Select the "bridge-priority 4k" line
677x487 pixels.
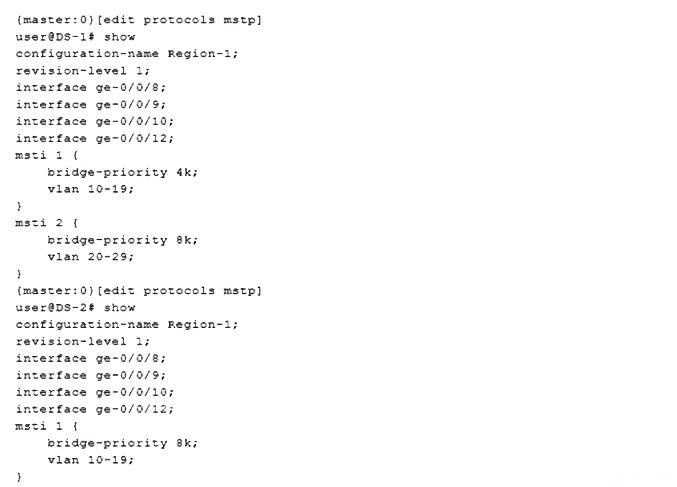coord(122,172)
